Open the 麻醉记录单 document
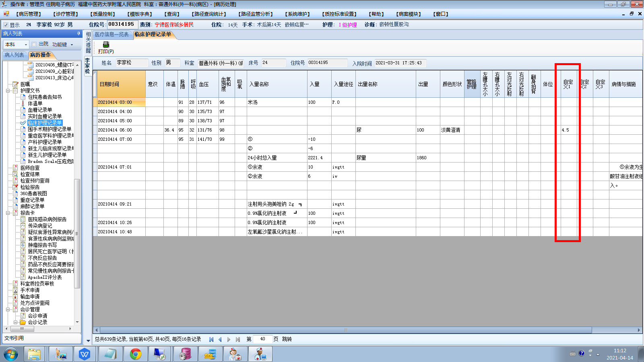This screenshot has width=644, height=362. pyautogui.click(x=33, y=206)
